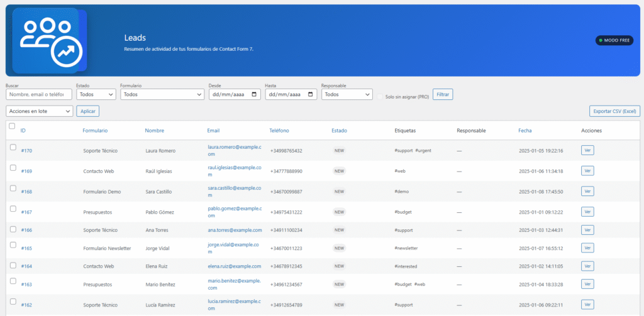Tick the checkbox for lead #163
The width and height of the screenshot is (644, 316).
coord(13,280)
